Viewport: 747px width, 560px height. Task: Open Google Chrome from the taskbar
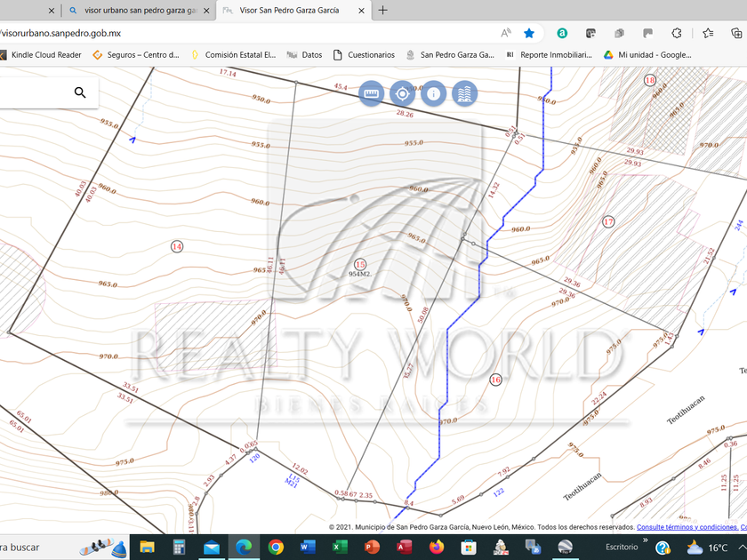[x=276, y=548]
